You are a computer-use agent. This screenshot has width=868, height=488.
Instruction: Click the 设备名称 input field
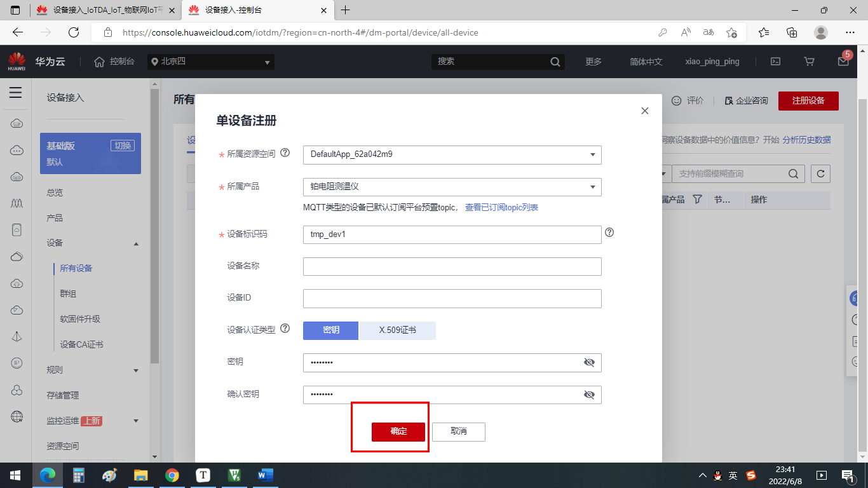coord(452,266)
